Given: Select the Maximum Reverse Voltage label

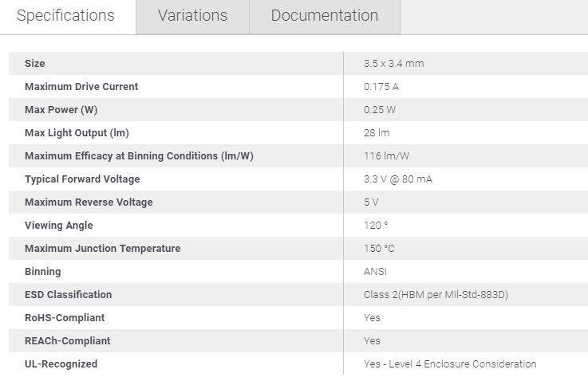Looking at the screenshot, I should click(89, 202).
